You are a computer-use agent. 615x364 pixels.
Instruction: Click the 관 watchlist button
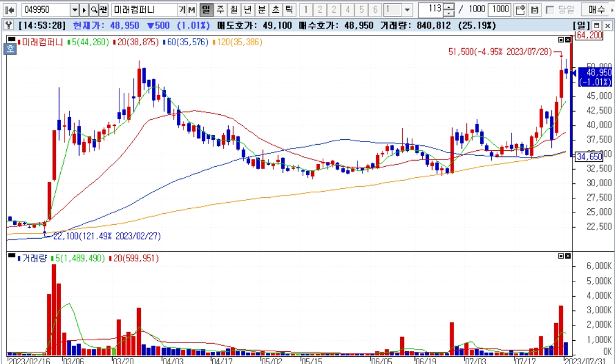[103, 10]
